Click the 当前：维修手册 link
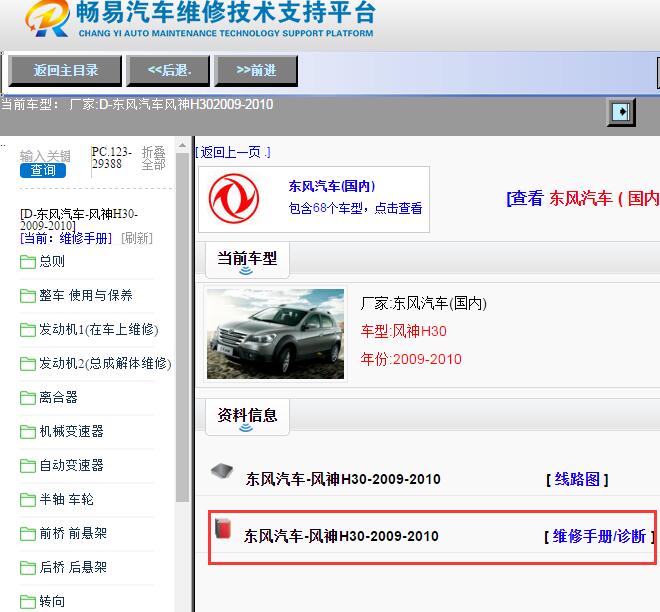 (66, 238)
